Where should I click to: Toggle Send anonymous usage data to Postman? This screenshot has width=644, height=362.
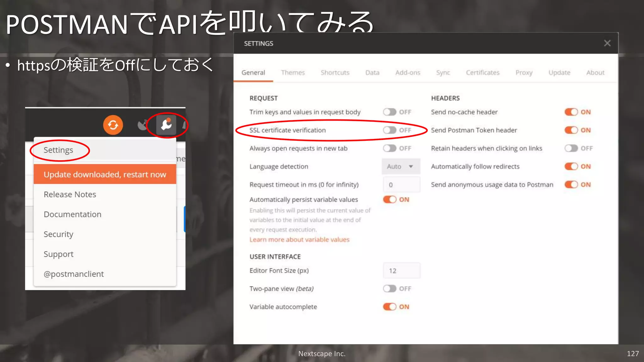coord(571,184)
